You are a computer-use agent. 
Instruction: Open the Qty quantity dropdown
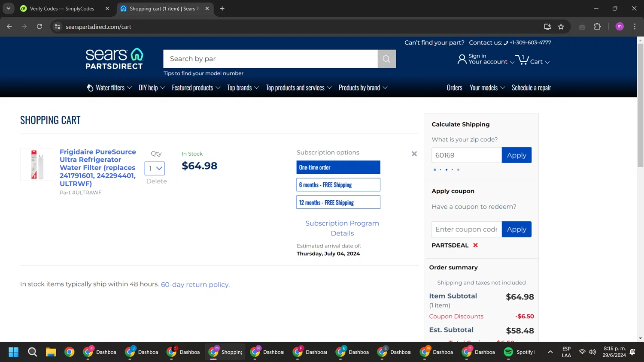click(155, 169)
